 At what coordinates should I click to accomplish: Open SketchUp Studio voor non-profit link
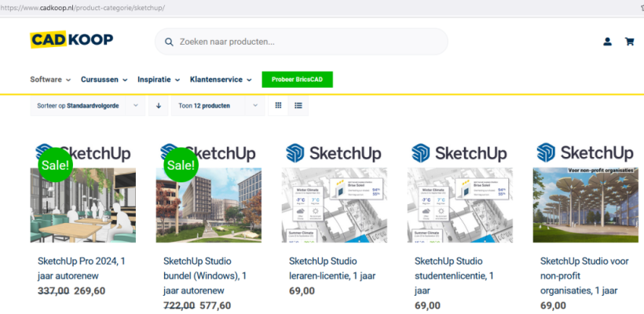click(584, 276)
